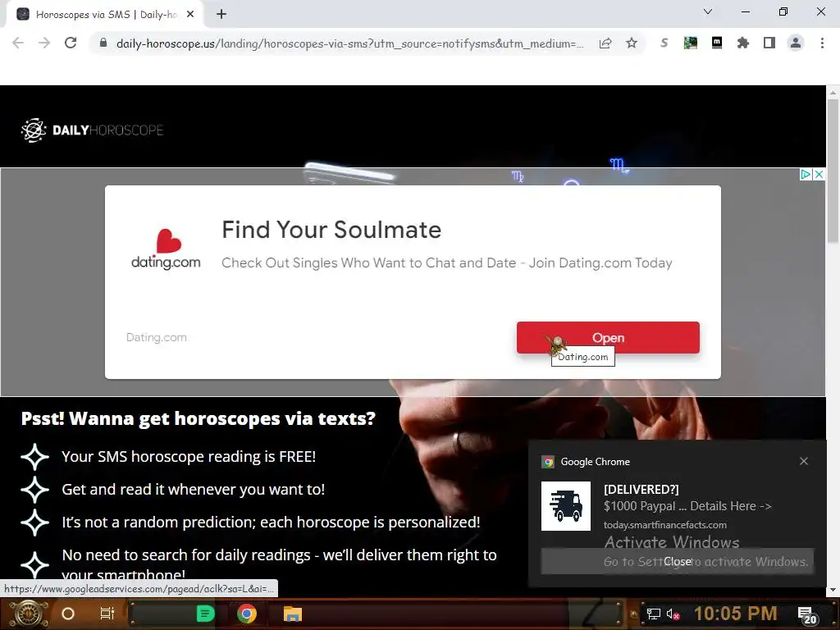Open the network tray icon

click(654, 614)
